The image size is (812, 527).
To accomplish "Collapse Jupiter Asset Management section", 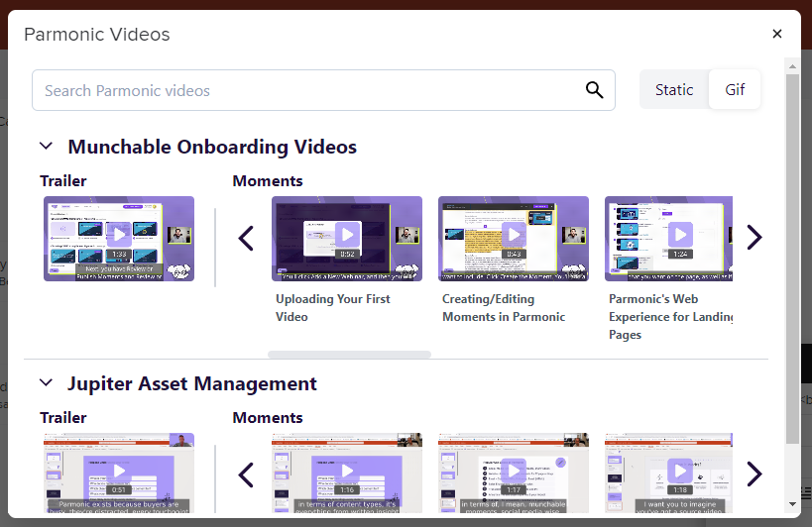I will pyautogui.click(x=46, y=383).
